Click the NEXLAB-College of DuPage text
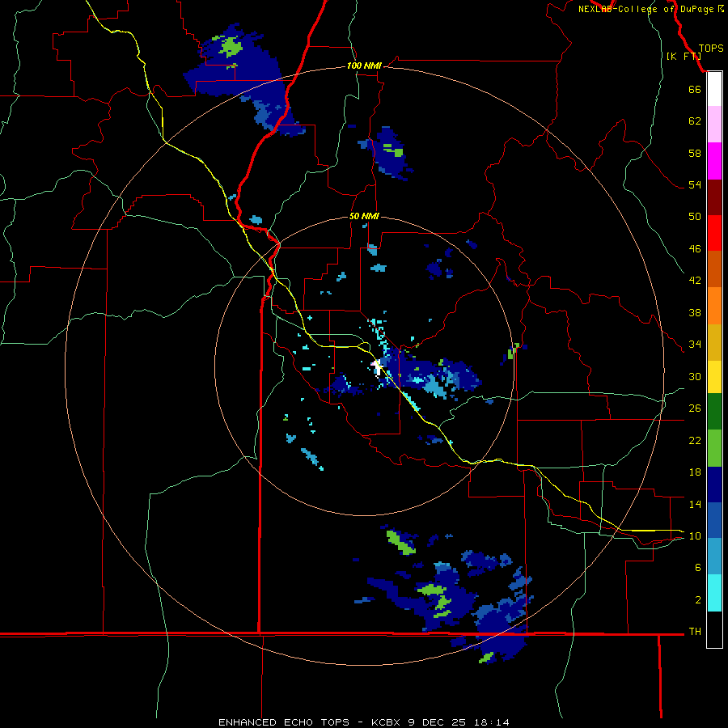 645,9
